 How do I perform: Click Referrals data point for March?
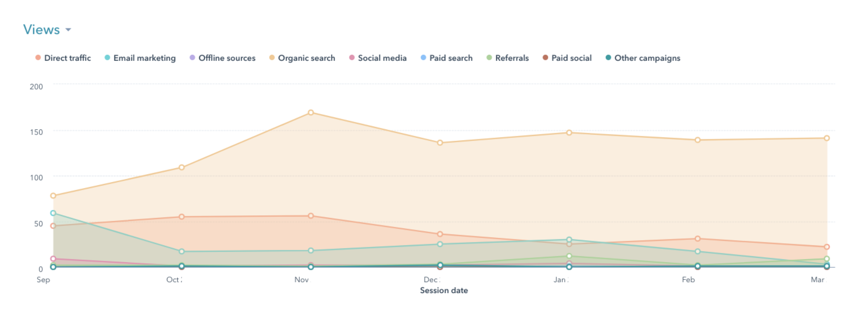pyautogui.click(x=827, y=259)
